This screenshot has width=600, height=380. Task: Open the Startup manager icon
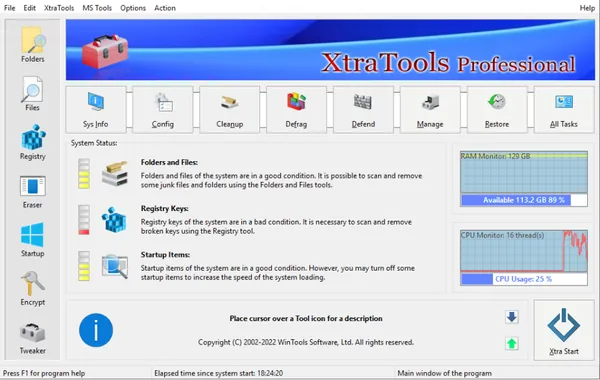pyautogui.click(x=33, y=240)
